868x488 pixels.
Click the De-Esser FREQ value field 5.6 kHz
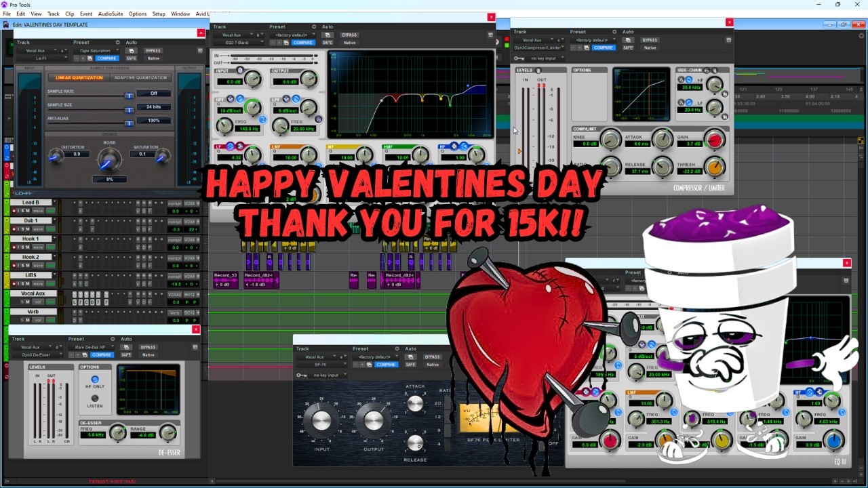(x=92, y=434)
